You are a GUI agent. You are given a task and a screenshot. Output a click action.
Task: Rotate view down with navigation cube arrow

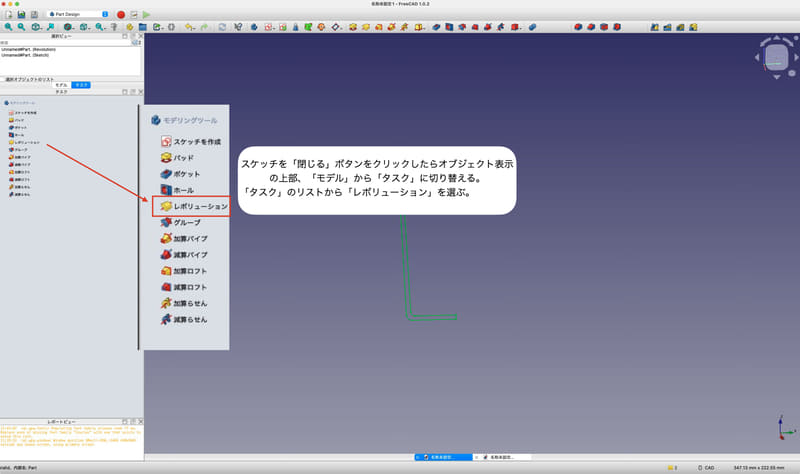[x=777, y=77]
